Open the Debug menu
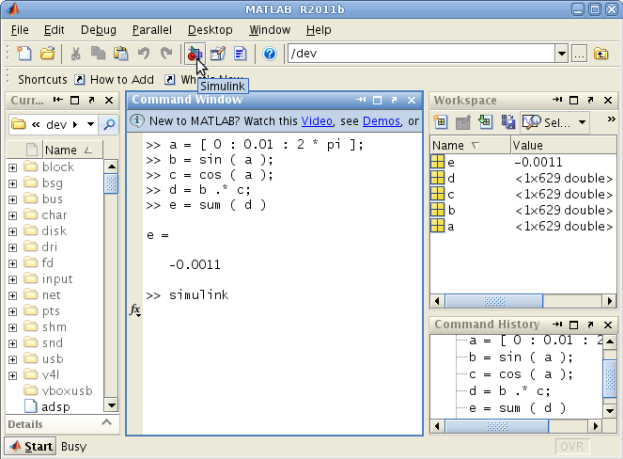Screen dimensions: 623x459 [x=99, y=30]
